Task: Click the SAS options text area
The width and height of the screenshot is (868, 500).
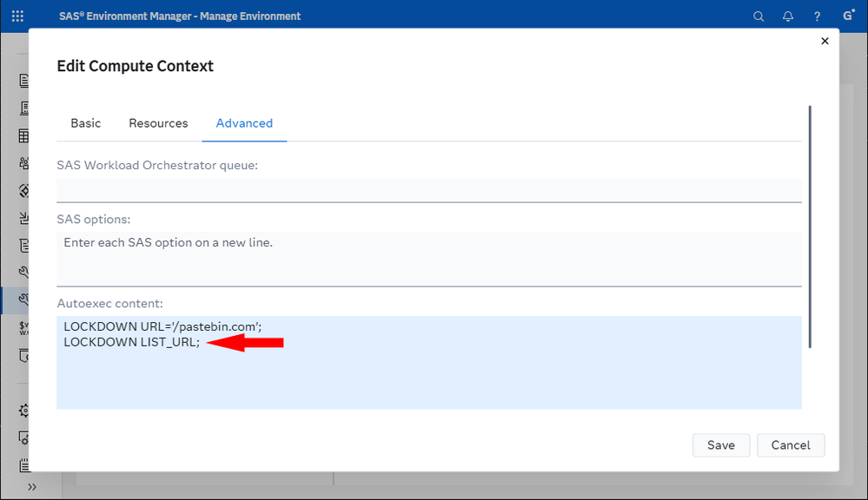Action: (x=429, y=259)
